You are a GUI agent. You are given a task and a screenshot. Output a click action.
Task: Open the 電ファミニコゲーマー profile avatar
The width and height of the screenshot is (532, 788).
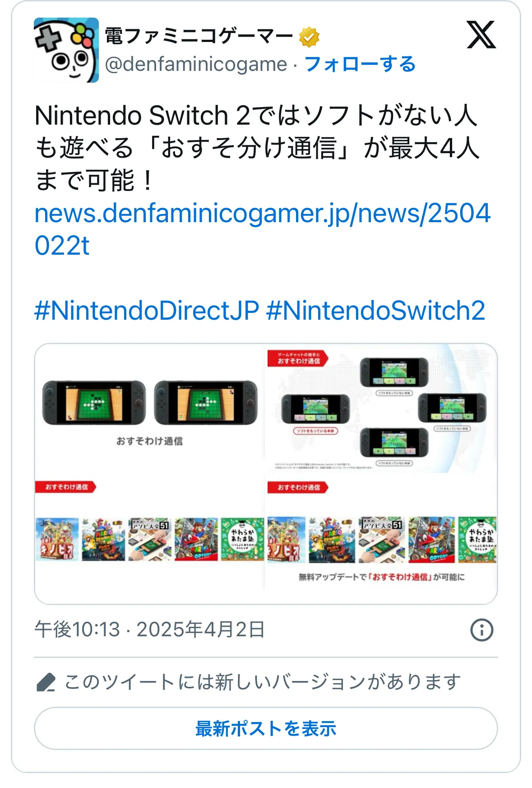(x=66, y=50)
